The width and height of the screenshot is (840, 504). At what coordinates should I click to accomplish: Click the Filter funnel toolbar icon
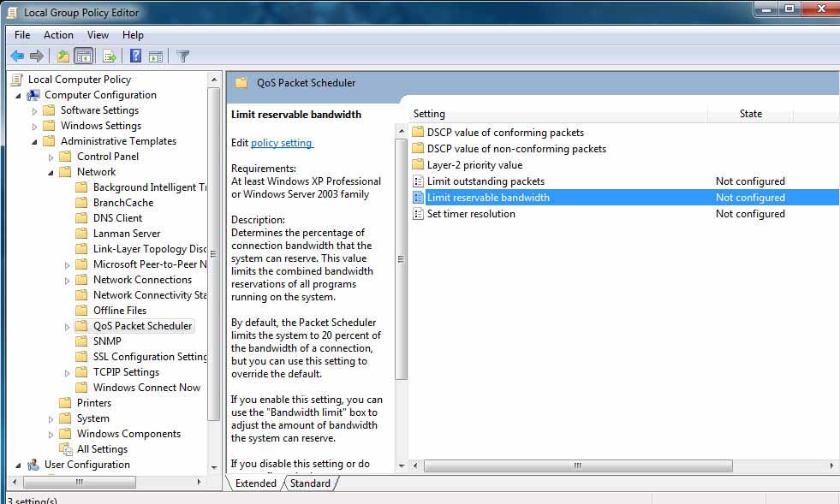pyautogui.click(x=182, y=56)
